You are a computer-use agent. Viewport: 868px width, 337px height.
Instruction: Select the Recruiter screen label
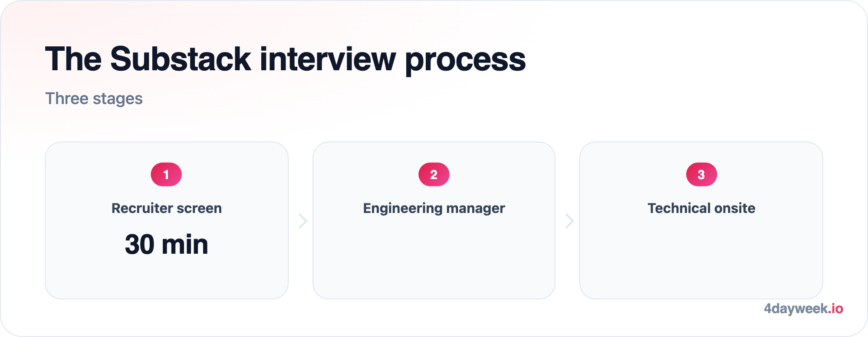coord(167,208)
